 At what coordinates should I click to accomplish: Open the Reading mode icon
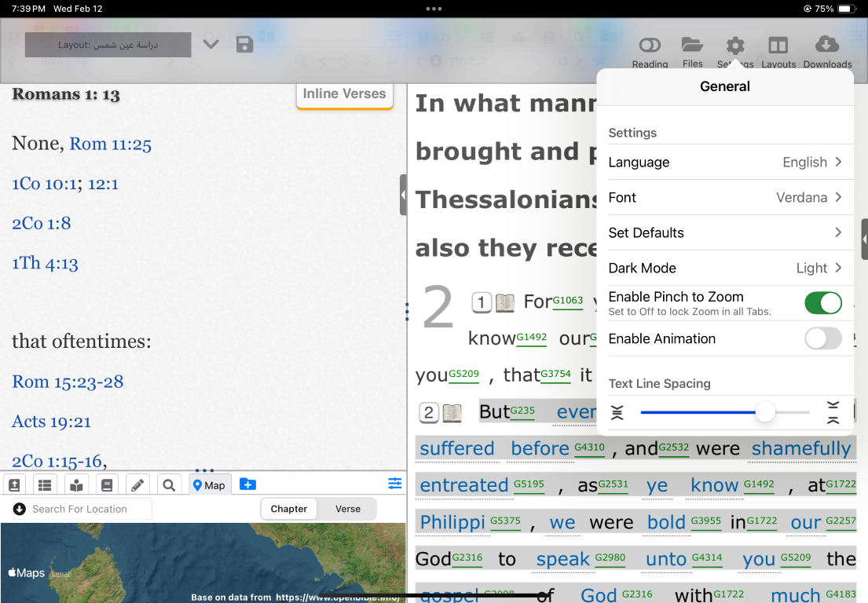point(650,47)
